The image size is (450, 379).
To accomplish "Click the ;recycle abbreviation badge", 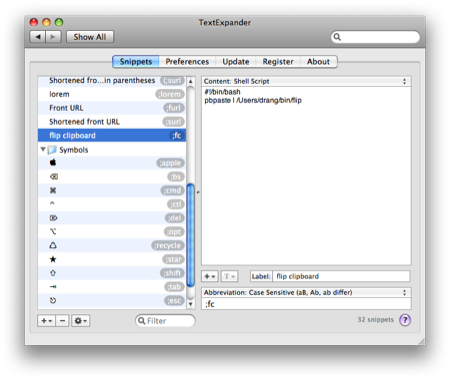I will [x=168, y=245].
